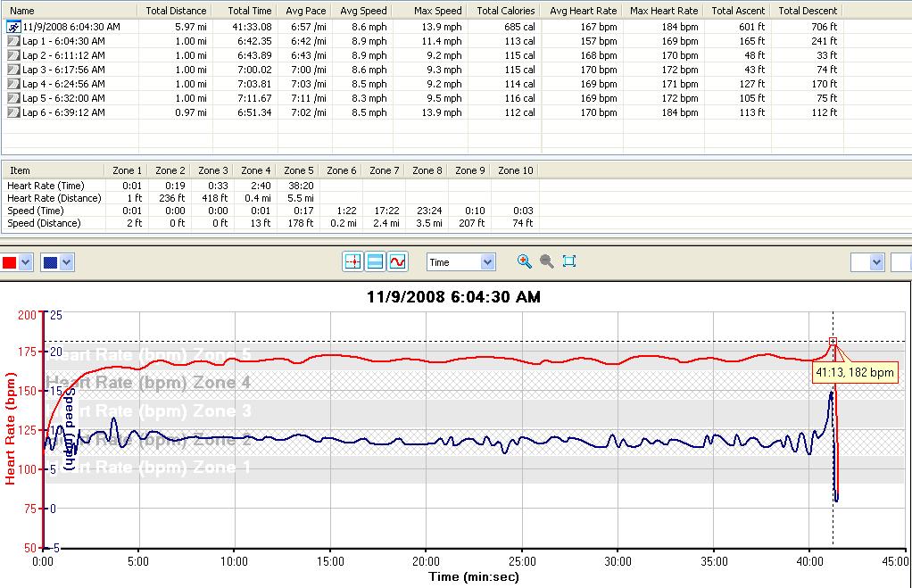Image resolution: width=912 pixels, height=588 pixels.
Task: Click the graph title 11/9/2008 6:04:30 AM
Action: click(453, 297)
